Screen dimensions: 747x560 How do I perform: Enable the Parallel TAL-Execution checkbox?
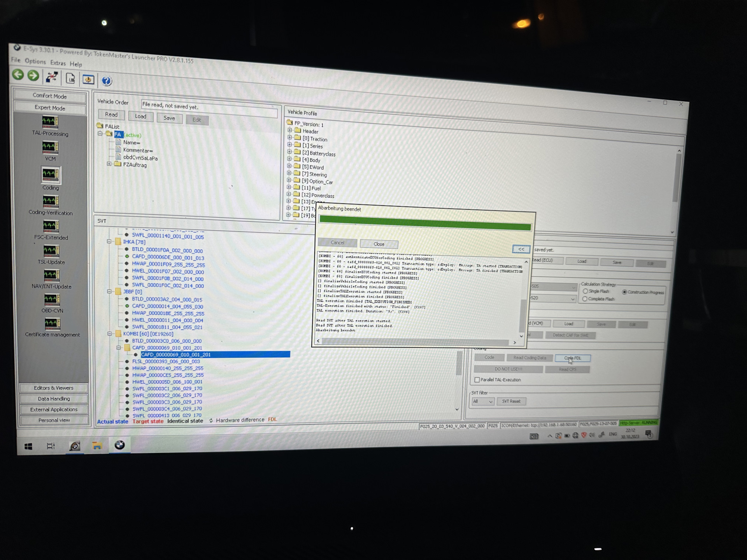point(477,380)
